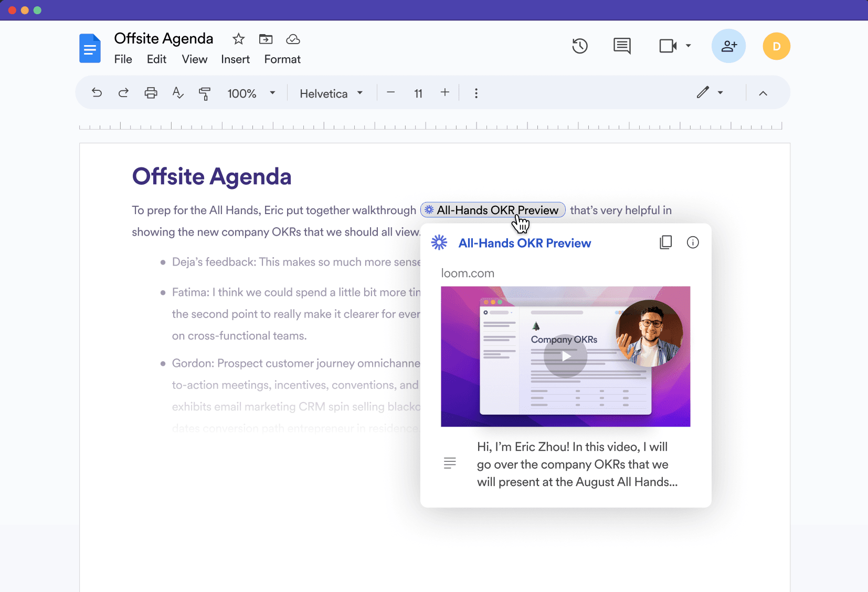The image size is (868, 592).
Task: Open the editing mode dropdown
Action: coord(711,93)
